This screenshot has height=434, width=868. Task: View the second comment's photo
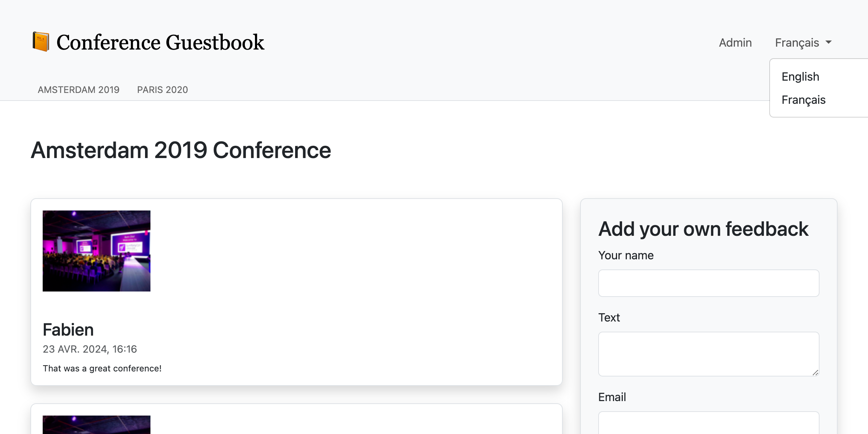pos(97,425)
